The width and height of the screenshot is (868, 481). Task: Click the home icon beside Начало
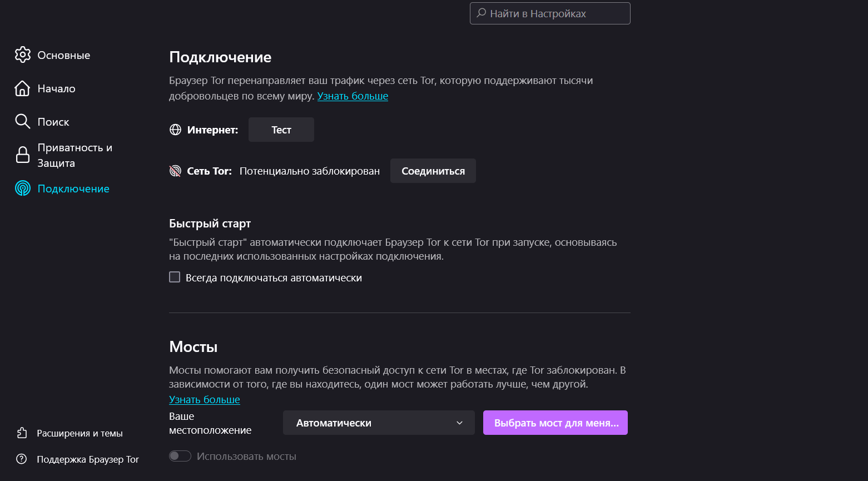point(22,88)
